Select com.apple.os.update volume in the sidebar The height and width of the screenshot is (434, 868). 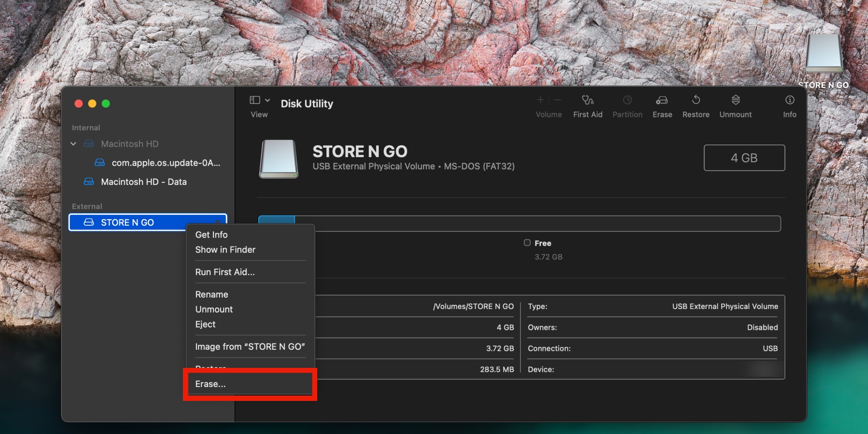(x=166, y=163)
